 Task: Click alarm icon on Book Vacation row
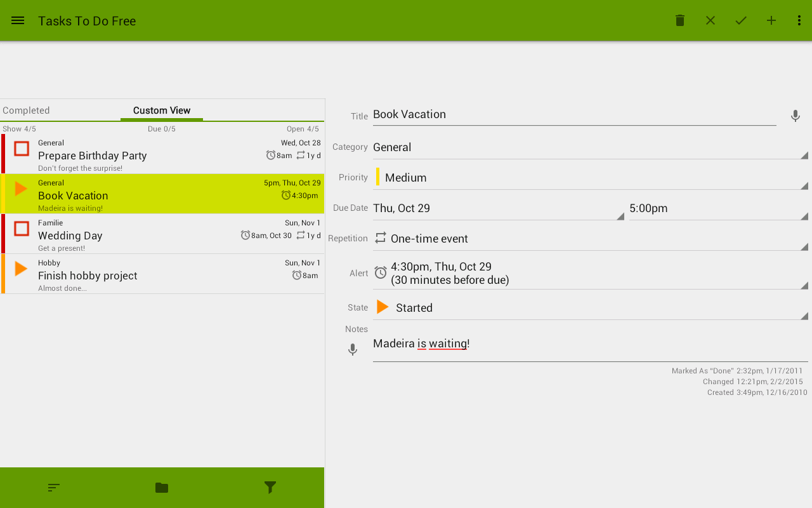[x=286, y=195]
